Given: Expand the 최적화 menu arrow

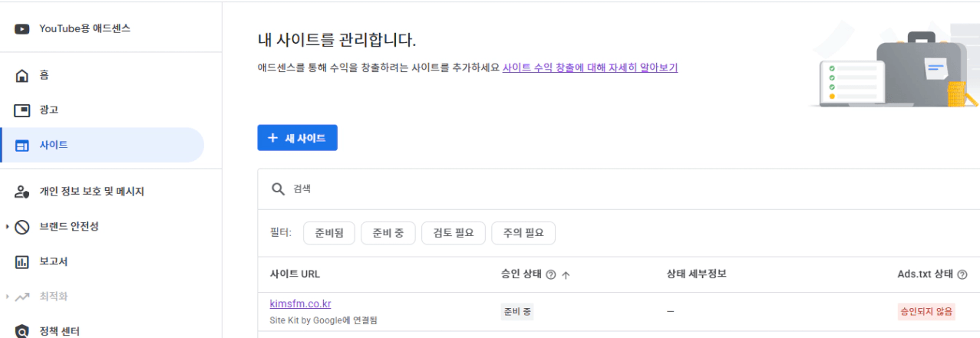Looking at the screenshot, I should click(x=7, y=297).
